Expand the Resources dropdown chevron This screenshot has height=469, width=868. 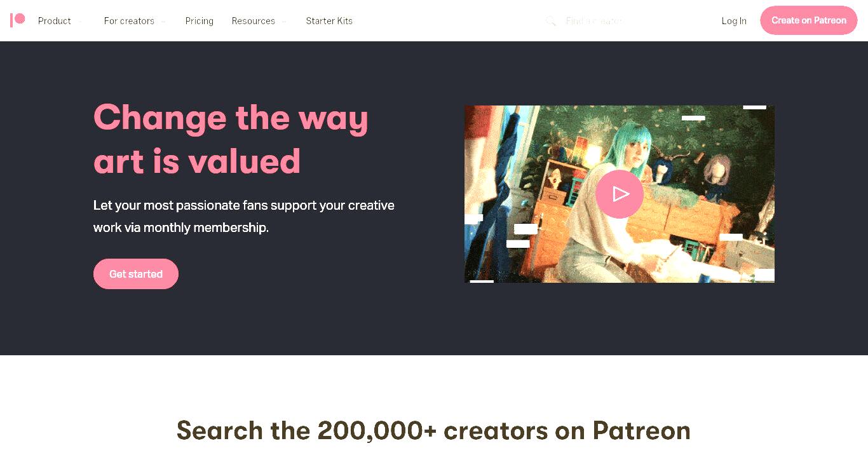click(x=284, y=22)
